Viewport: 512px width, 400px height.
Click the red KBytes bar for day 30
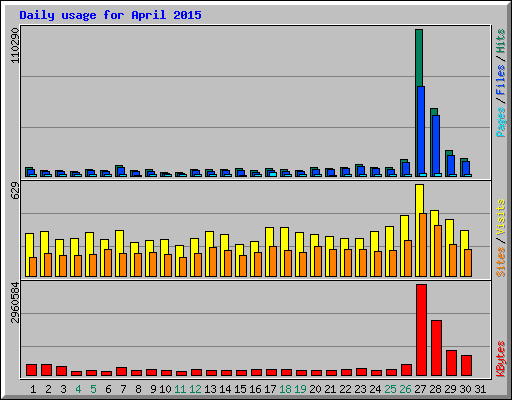466,366
